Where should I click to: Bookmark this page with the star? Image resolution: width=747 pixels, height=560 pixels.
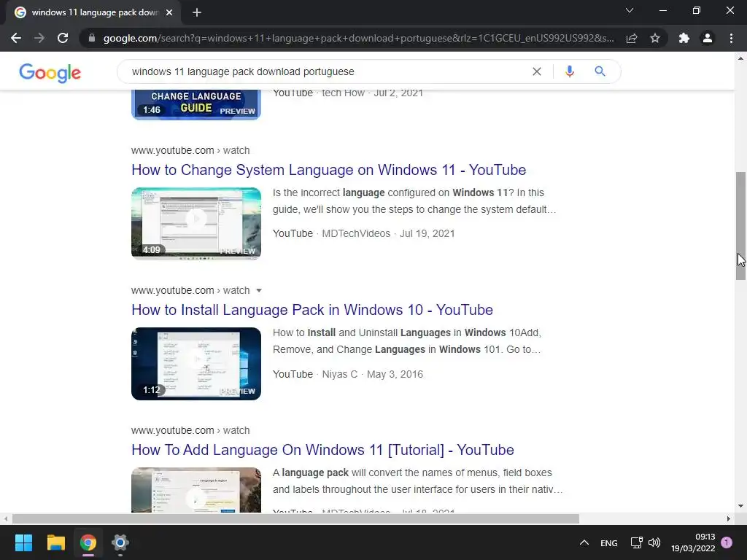[x=655, y=38]
